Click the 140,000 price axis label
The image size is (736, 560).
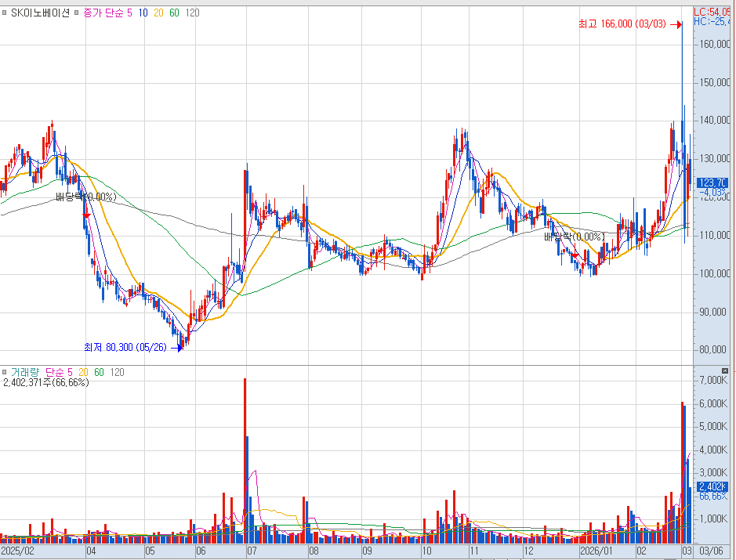click(x=714, y=121)
